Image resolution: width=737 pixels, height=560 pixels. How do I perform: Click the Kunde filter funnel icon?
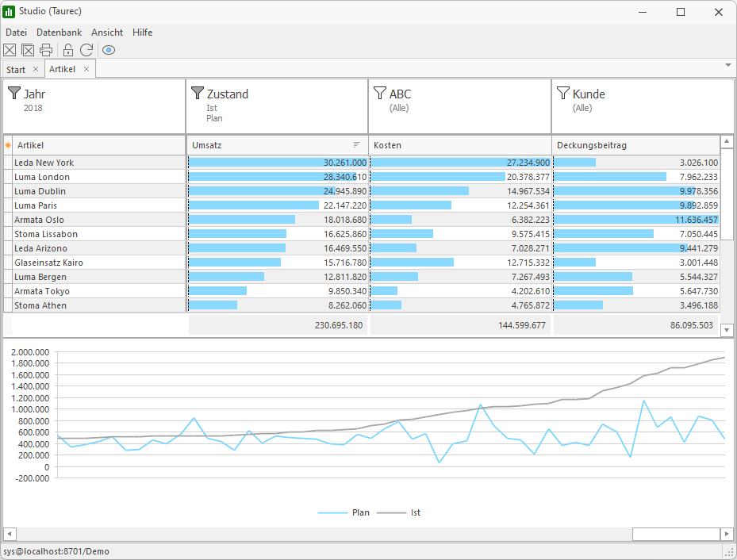[x=563, y=94]
